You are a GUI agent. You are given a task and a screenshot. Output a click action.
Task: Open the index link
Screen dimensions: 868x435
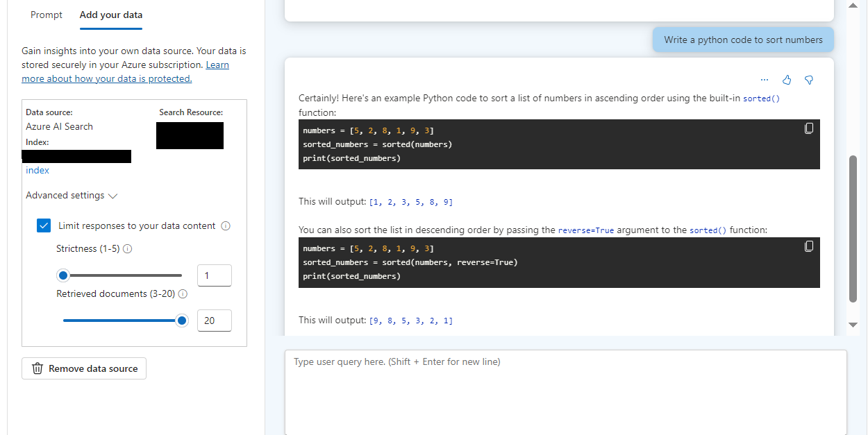tap(37, 171)
